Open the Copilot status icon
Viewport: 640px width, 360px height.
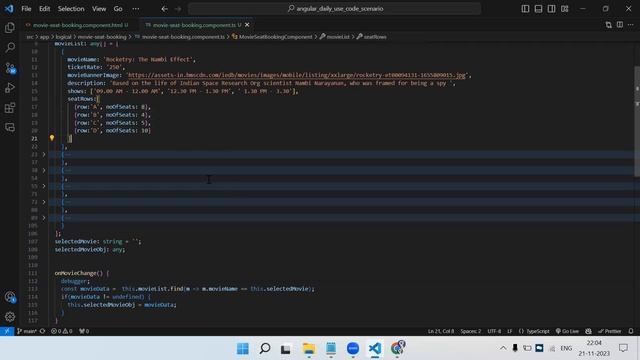pos(588,331)
